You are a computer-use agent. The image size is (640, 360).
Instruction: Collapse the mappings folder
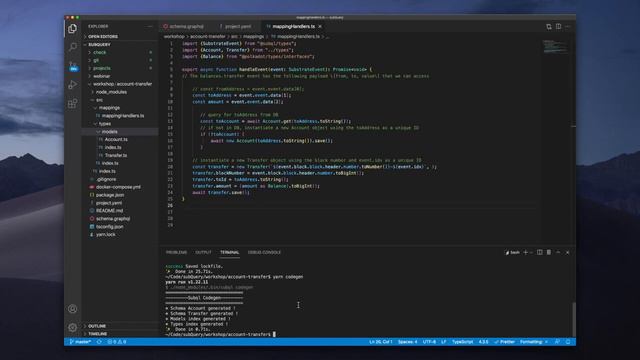109,108
